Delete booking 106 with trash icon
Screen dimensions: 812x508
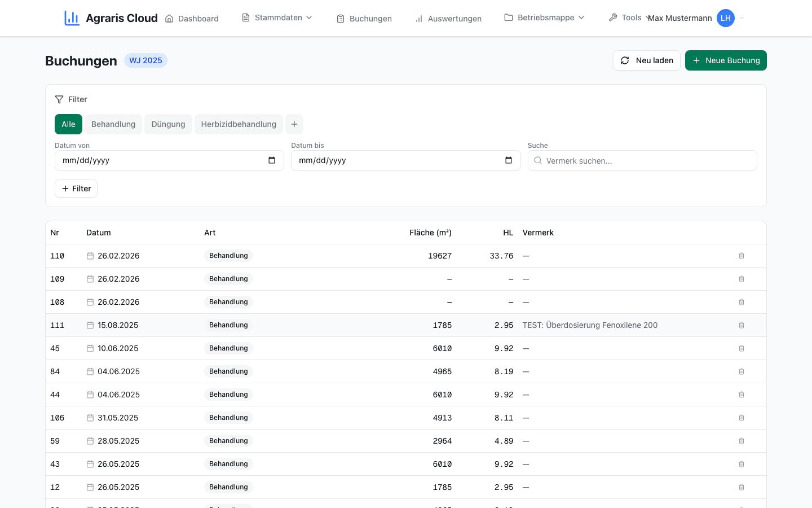click(x=742, y=418)
